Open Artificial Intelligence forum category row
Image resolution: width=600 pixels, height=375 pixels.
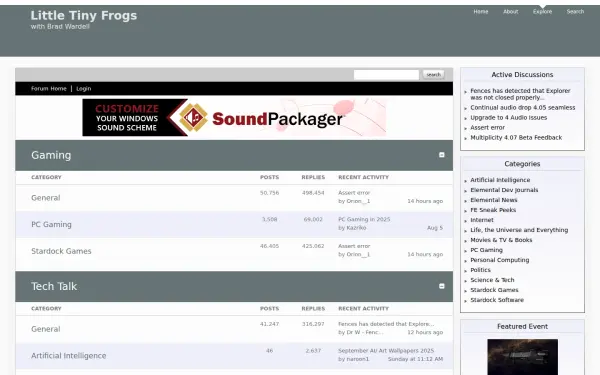click(x=68, y=355)
